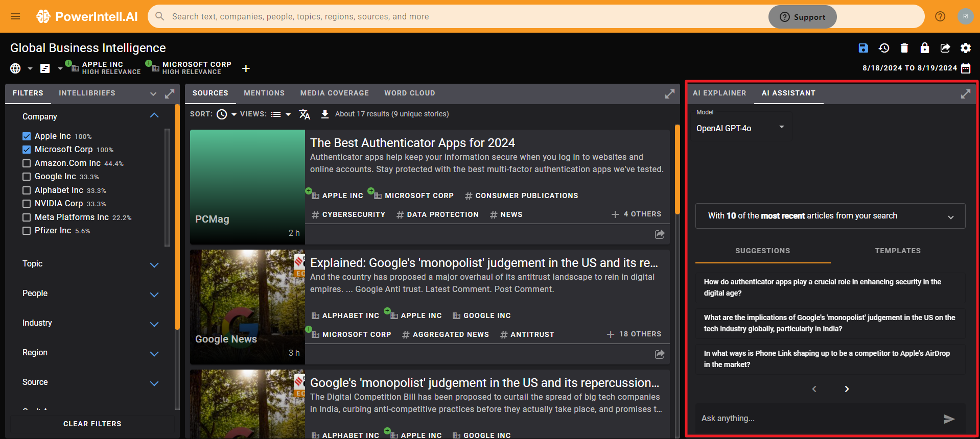The image size is (980, 439).
Task: Check the Alphabet Inc filter
Action: pos(27,190)
